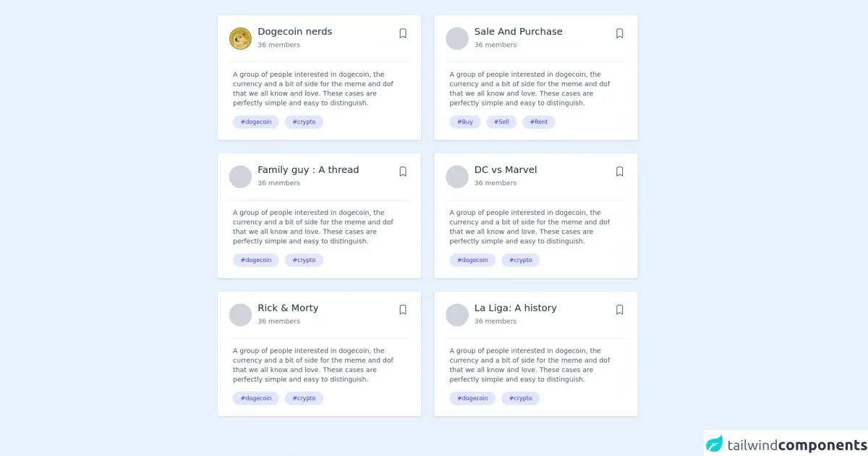The image size is (868, 456).
Task: Click #crypto tag on Rick & Morty card
Action: [304, 399]
